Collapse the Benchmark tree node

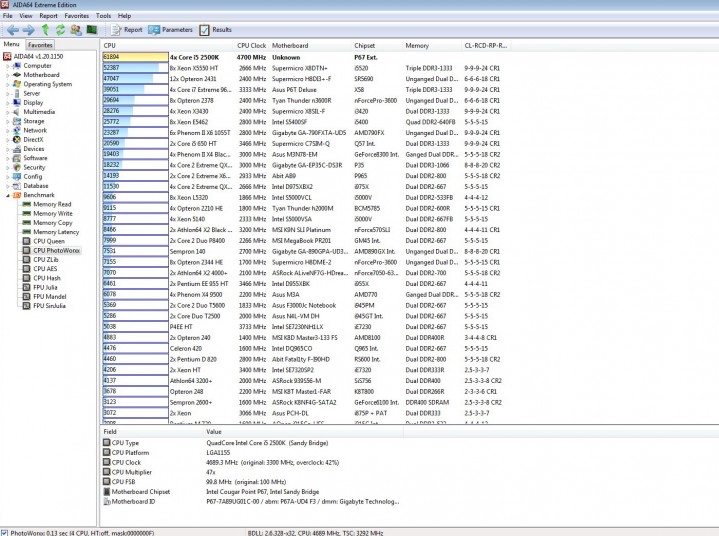[x=7, y=195]
